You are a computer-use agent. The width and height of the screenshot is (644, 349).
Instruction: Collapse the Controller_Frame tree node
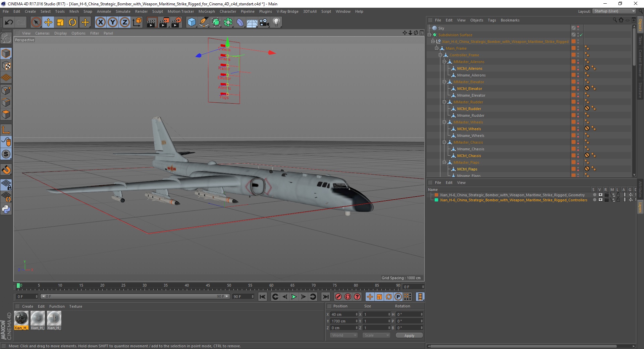[x=440, y=55]
